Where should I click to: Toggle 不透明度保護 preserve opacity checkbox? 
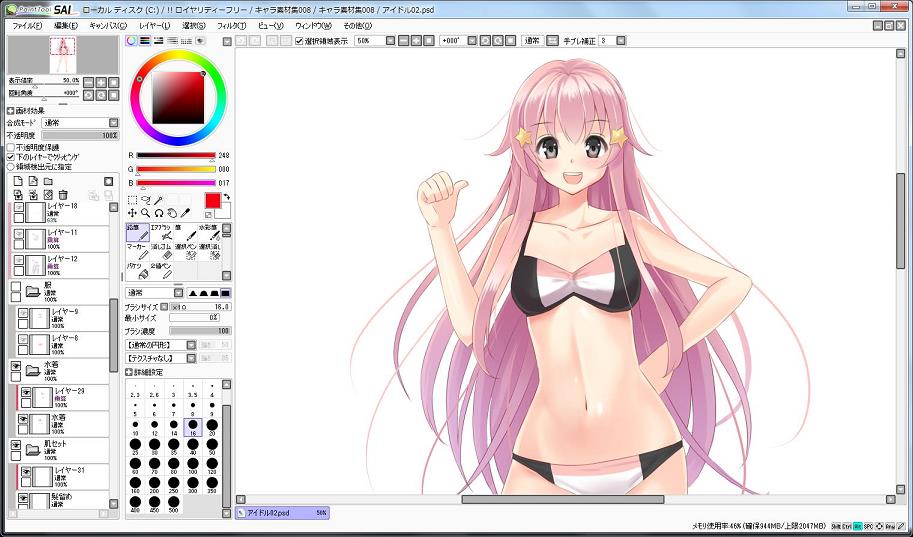[x=11, y=147]
